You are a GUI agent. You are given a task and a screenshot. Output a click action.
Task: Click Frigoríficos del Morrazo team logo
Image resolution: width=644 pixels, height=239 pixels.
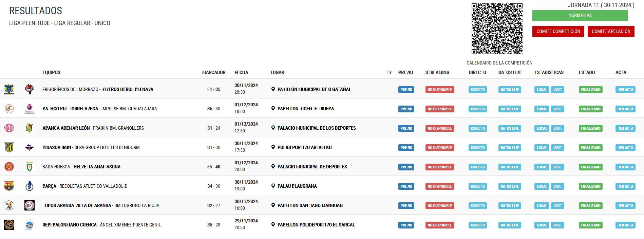9,89
